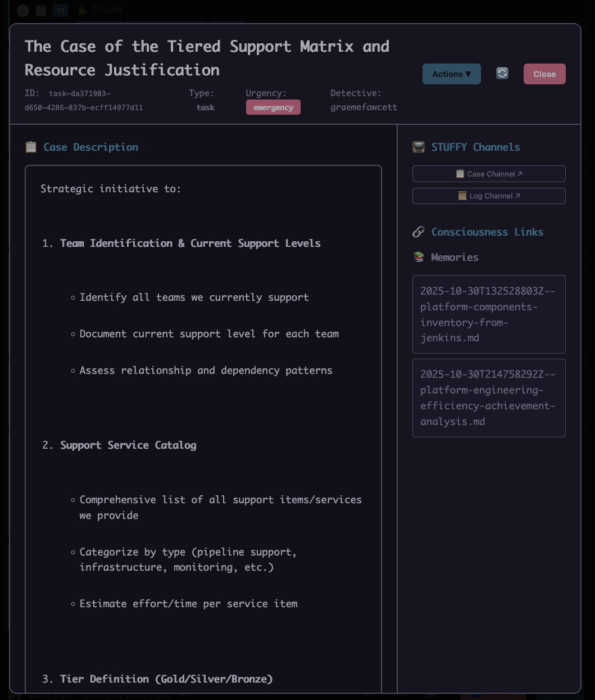Open the Case Channel link
The height and width of the screenshot is (700, 595).
point(489,174)
